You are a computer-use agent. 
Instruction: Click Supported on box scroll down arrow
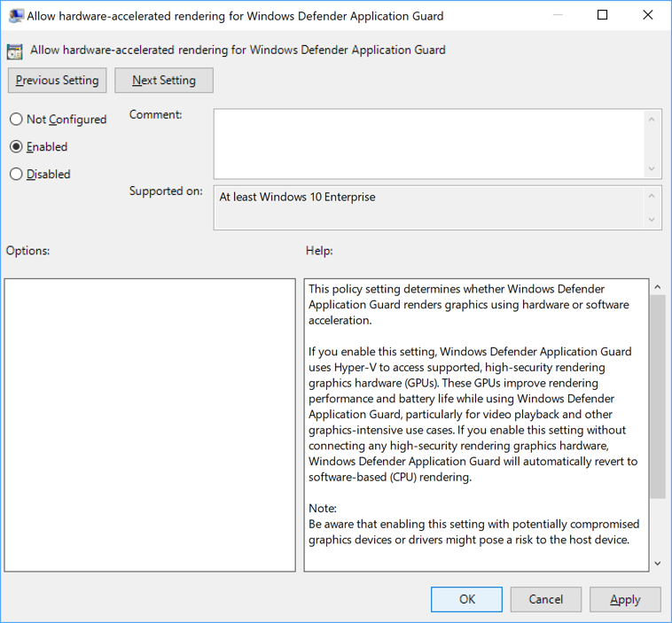tap(653, 220)
